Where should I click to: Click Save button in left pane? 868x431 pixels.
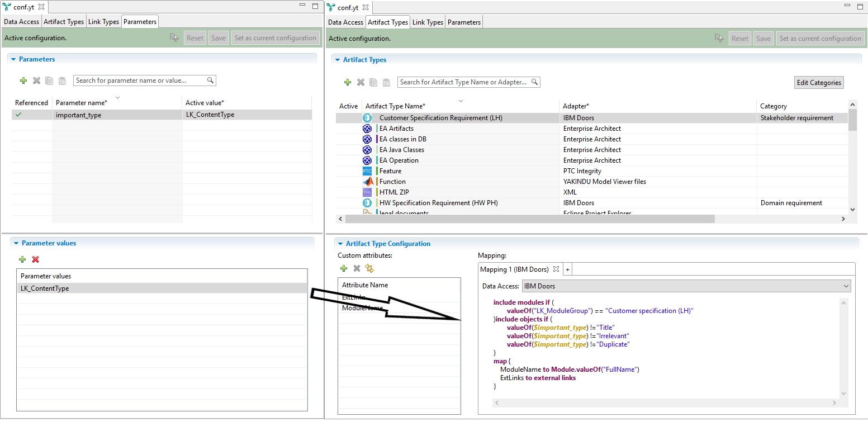tap(218, 38)
